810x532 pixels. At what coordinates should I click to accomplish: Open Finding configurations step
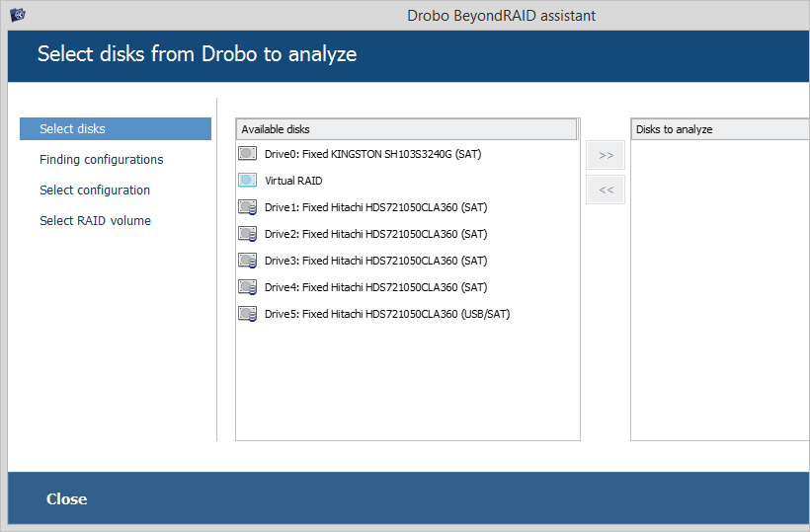(102, 160)
